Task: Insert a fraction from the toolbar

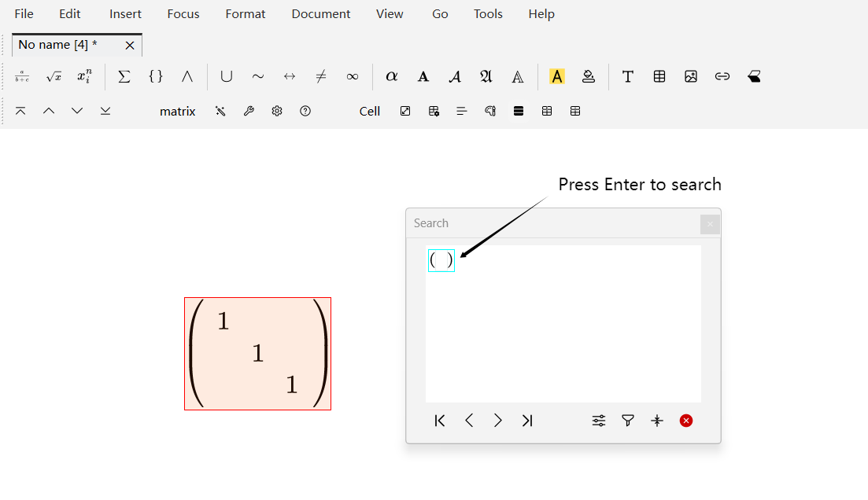Action: tap(22, 76)
